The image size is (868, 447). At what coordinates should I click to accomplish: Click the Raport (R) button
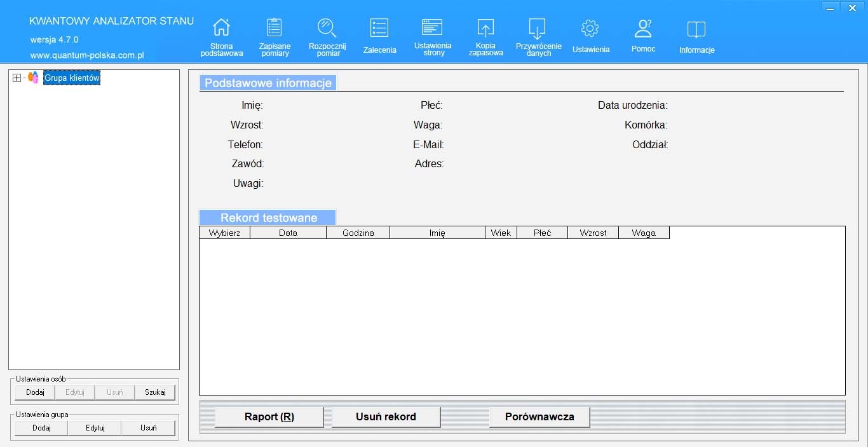pyautogui.click(x=269, y=417)
